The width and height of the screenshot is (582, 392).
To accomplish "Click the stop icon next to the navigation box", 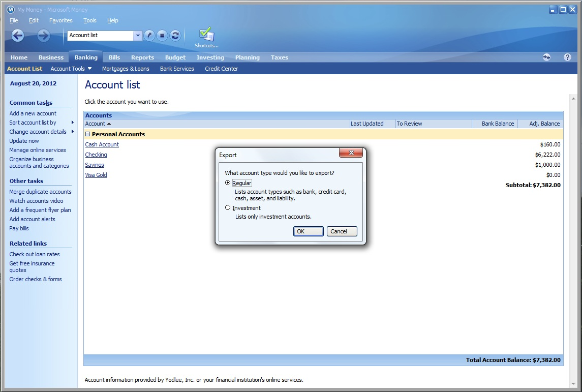I will click(162, 36).
